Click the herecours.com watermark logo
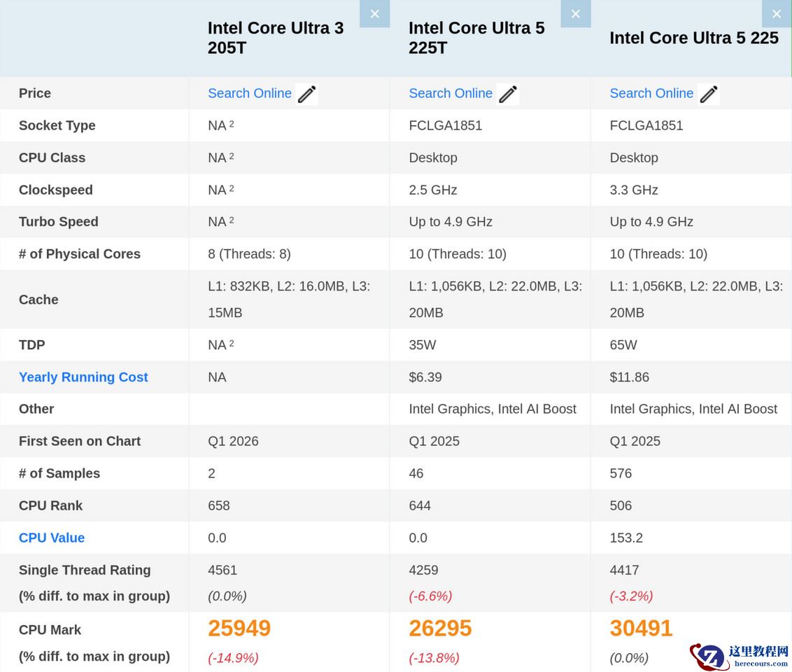This screenshot has height=672, width=792. coord(740,656)
